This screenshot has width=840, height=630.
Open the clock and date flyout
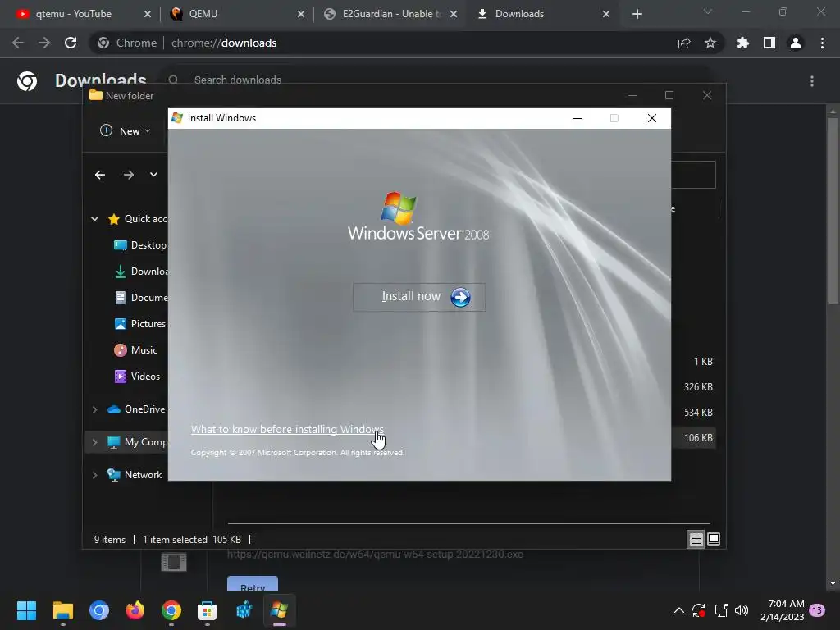click(x=782, y=610)
